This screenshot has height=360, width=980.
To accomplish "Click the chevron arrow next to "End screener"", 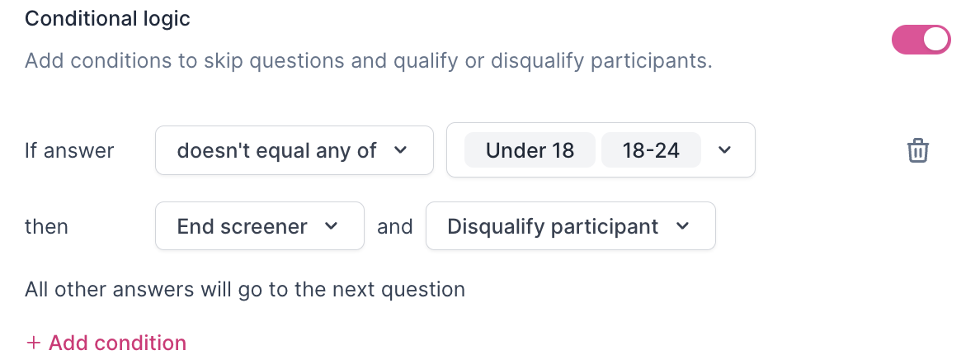I will pos(332,226).
